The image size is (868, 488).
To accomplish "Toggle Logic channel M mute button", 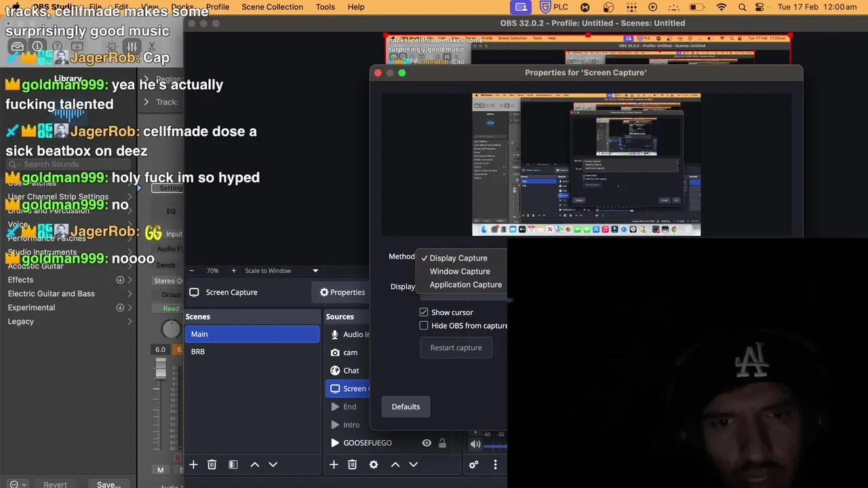I will pyautogui.click(x=161, y=470).
